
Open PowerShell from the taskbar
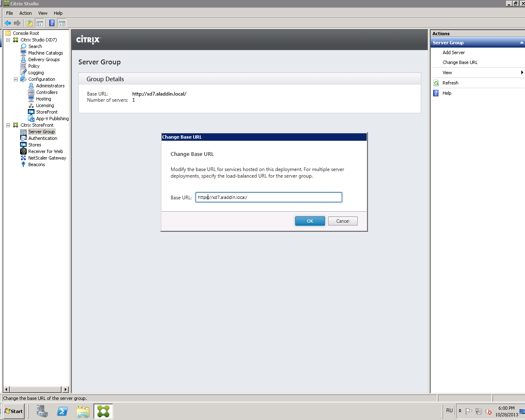[x=62, y=411]
